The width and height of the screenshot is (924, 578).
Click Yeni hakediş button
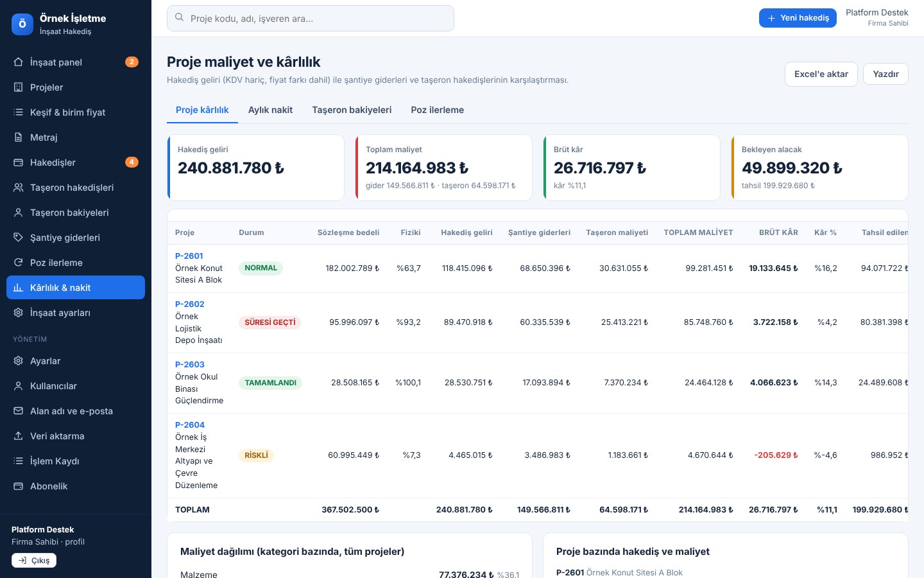tap(798, 18)
